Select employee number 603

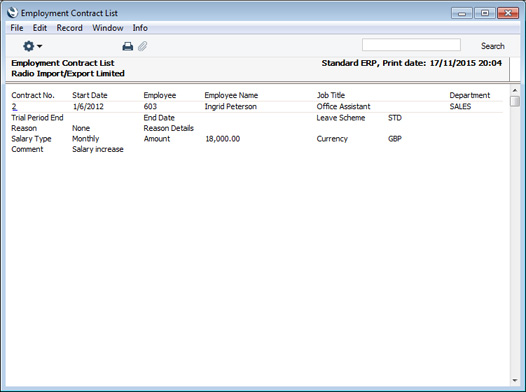tap(150, 107)
